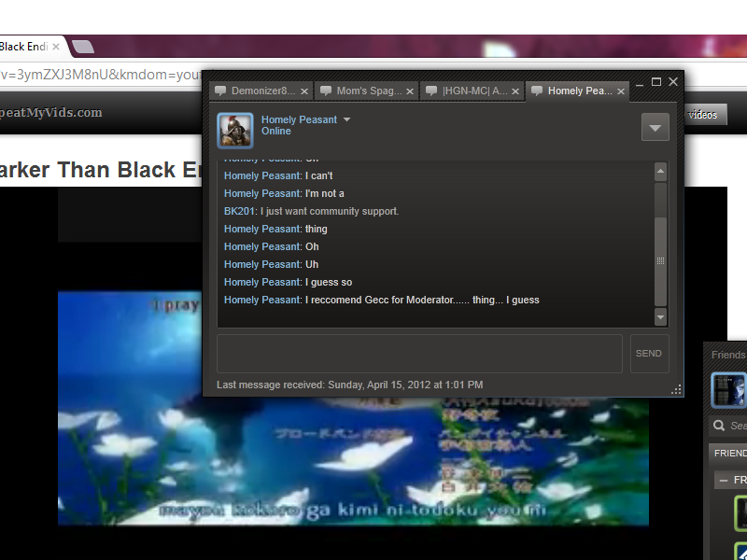Viewport: 747px width, 560px height.
Task: Click the "Last message received" timestamp line
Action: [x=349, y=385]
